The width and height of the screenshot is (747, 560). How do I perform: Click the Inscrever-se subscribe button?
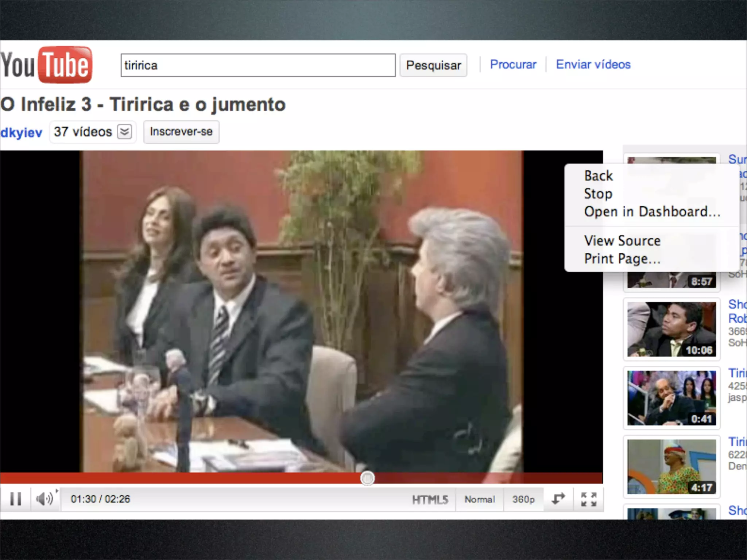click(181, 132)
